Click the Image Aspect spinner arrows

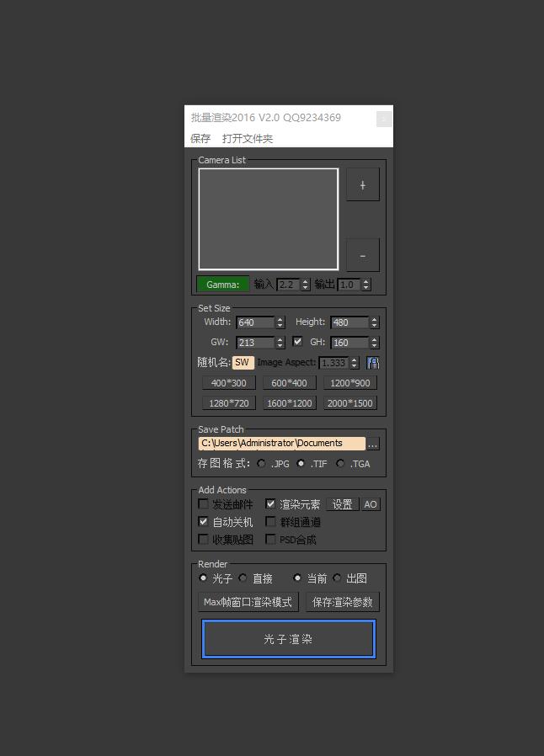pyautogui.click(x=355, y=363)
